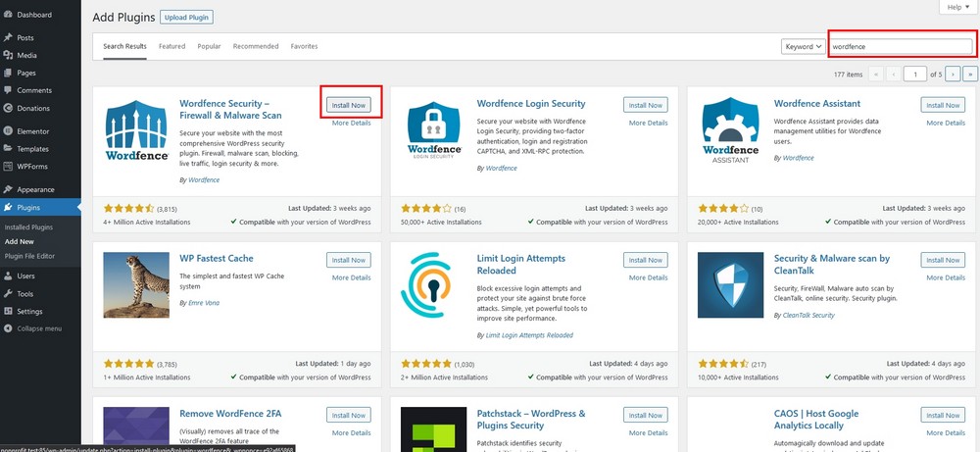Open the Keyword search type dropdown
This screenshot has height=452, width=980.
click(804, 46)
